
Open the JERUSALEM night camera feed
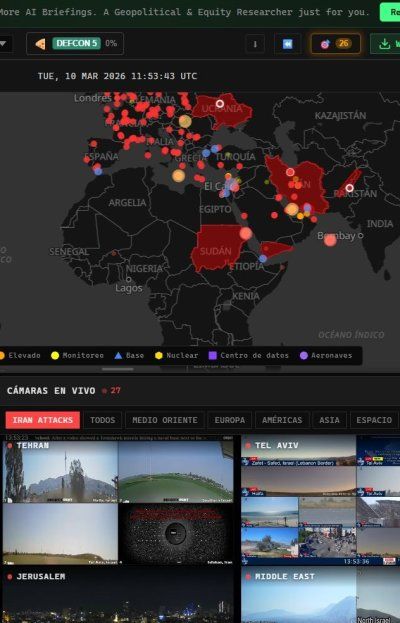click(x=118, y=594)
